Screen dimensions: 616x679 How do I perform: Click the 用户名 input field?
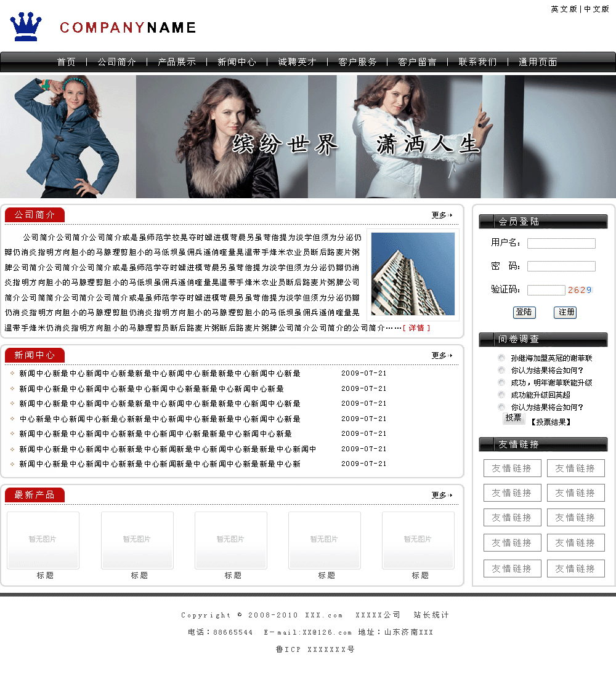click(561, 243)
